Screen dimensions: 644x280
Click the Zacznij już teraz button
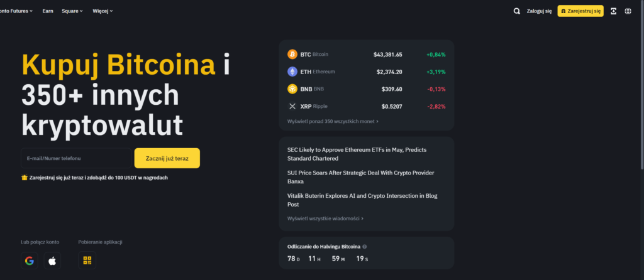(167, 158)
